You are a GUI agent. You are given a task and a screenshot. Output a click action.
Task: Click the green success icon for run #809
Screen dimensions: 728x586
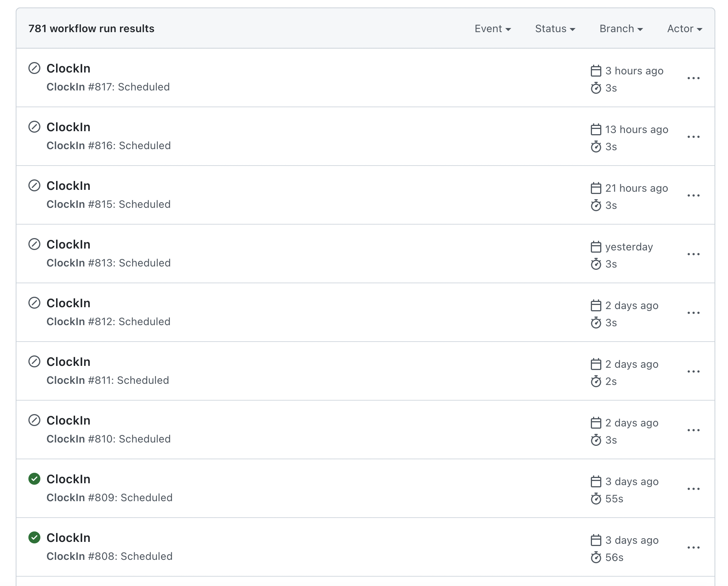click(x=34, y=479)
